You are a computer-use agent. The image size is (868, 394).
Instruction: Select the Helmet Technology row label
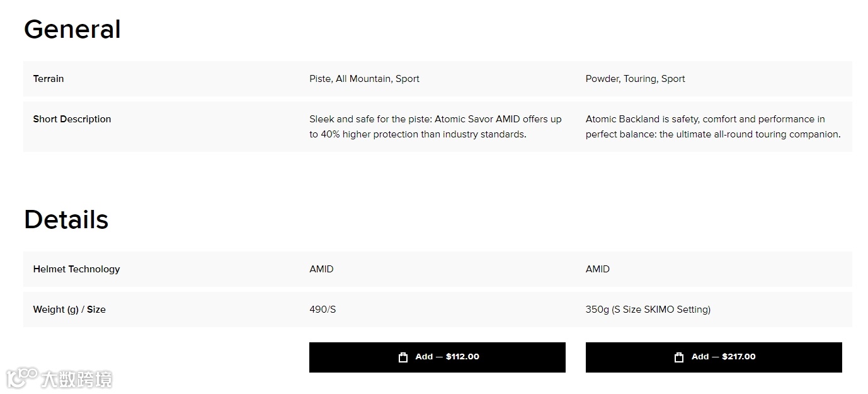pyautogui.click(x=76, y=269)
